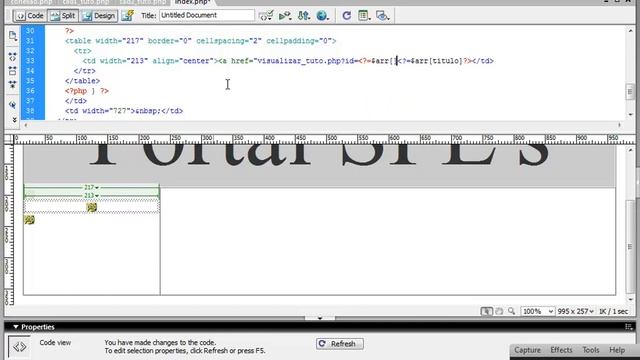Collapse selection coding icon
Image resolution: width=640 pixels, height=360 pixels.
point(13,71)
